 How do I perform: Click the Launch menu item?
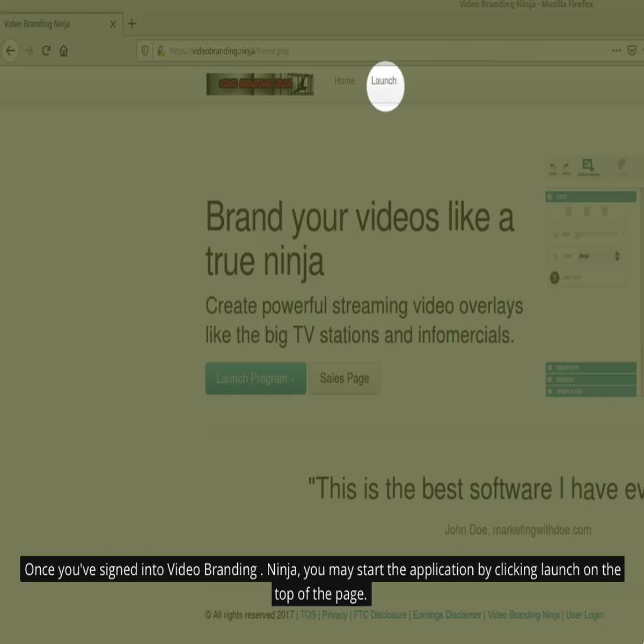(385, 80)
